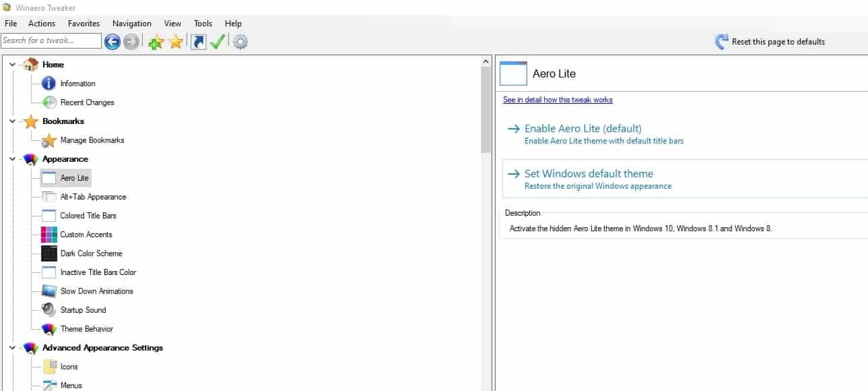
Task: Click the Inactive Title Bars Color icon
Action: pos(48,272)
